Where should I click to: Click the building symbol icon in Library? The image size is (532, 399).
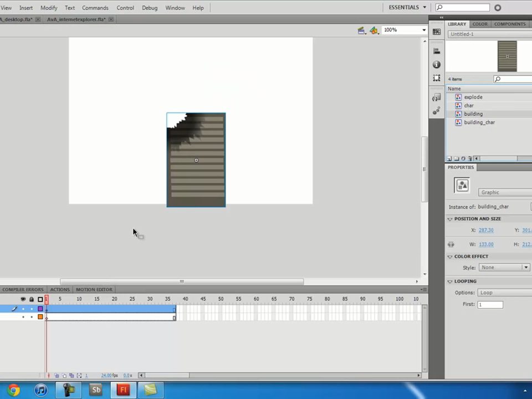(458, 114)
